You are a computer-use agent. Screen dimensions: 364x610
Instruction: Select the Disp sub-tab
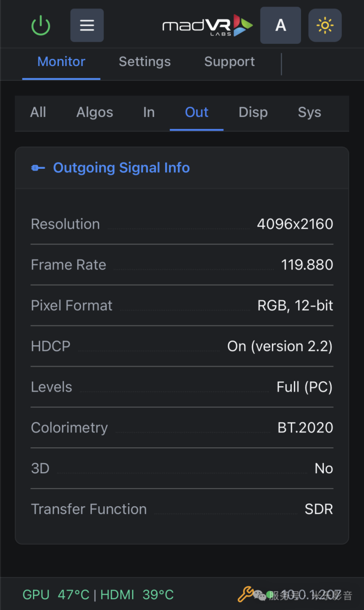click(x=253, y=112)
